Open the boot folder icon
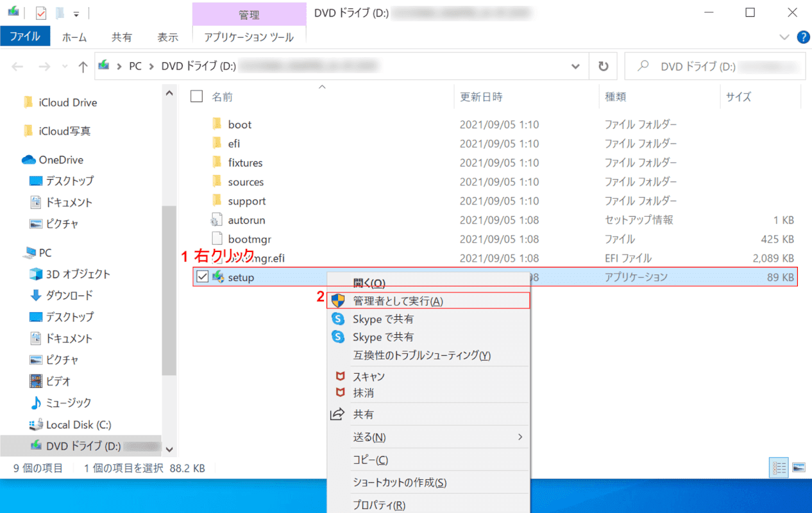The image size is (812, 513). tap(217, 124)
